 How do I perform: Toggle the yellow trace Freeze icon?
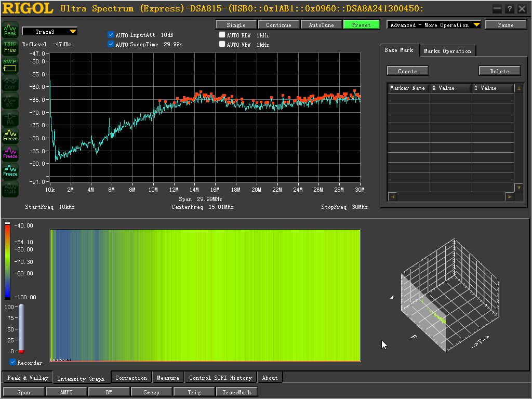pyautogui.click(x=10, y=135)
